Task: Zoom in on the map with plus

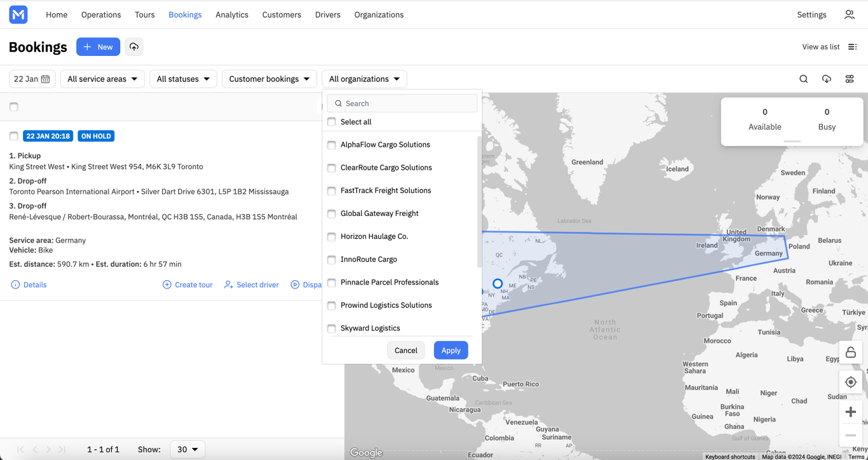Action: (x=851, y=412)
